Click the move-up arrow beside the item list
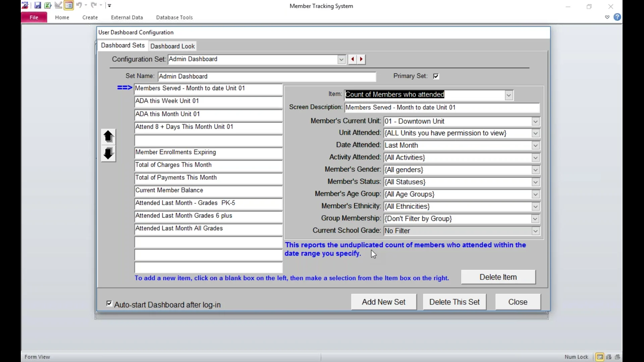Viewport: 644px width, 362px height. tap(108, 136)
